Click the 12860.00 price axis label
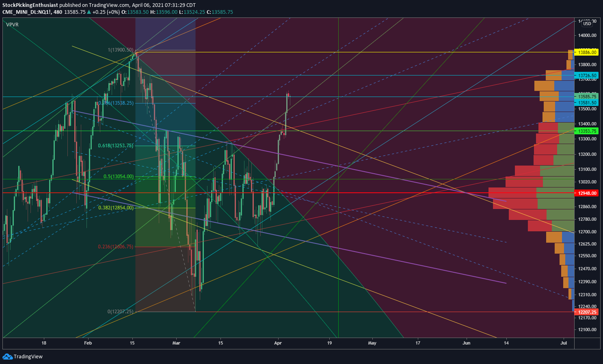This screenshot has height=364, width=603. click(587, 207)
